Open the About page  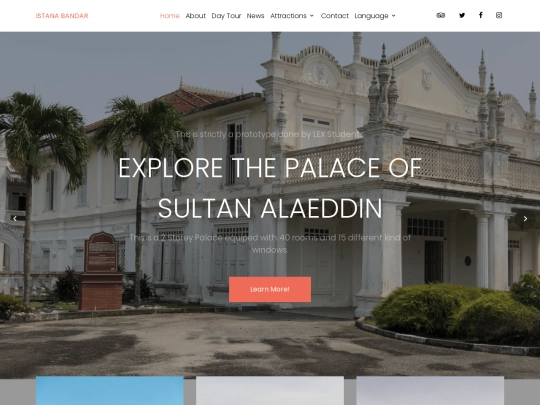196,16
